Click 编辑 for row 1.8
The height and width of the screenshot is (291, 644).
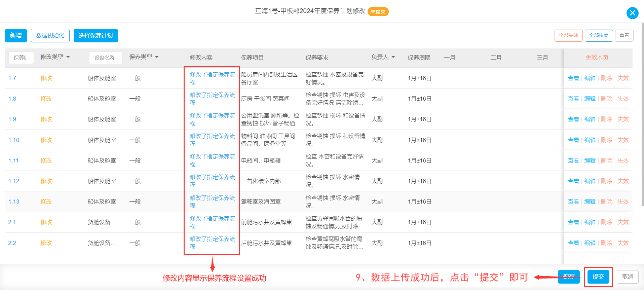click(590, 99)
